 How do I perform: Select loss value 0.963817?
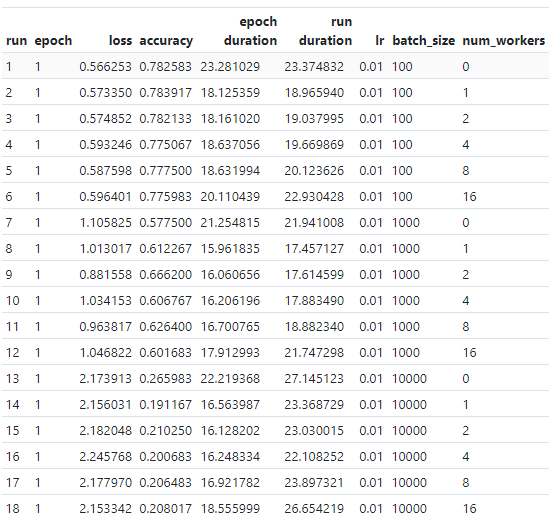click(105, 327)
